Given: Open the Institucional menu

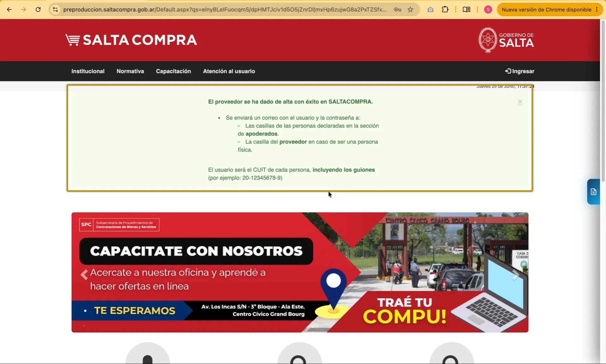Looking at the screenshot, I should click(88, 71).
